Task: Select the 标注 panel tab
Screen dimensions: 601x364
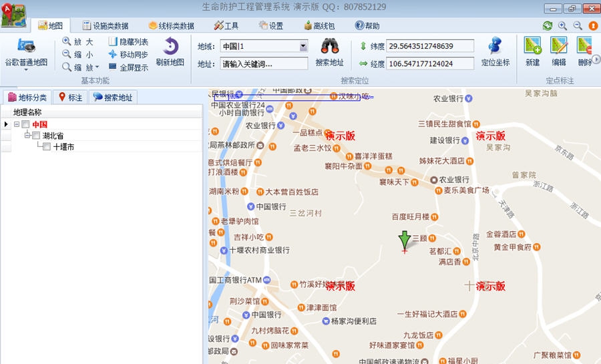Action: [71, 98]
